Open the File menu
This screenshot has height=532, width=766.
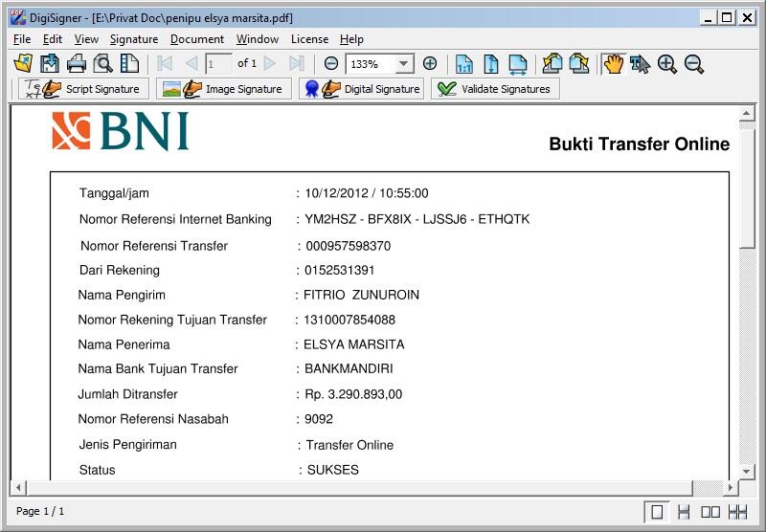point(22,39)
